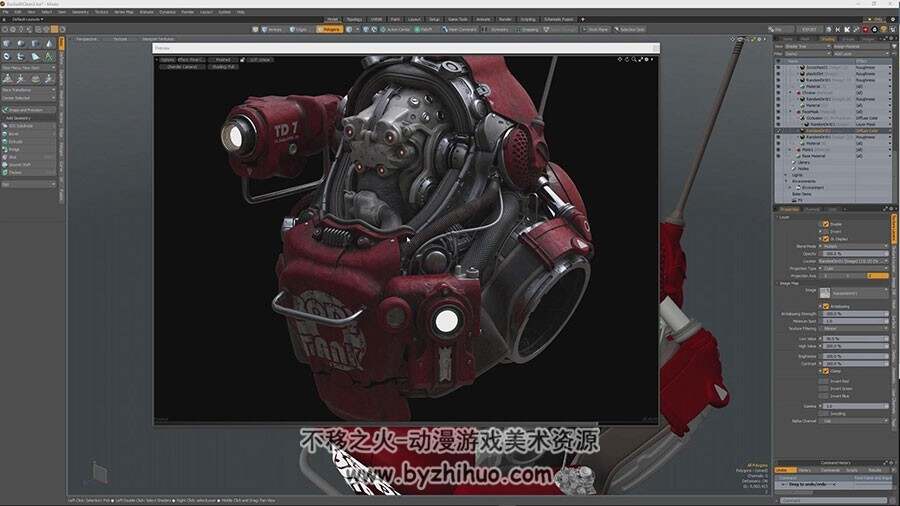This screenshot has width=900, height=506.
Task: Toggle the Invert checkbox
Action: click(x=825, y=231)
